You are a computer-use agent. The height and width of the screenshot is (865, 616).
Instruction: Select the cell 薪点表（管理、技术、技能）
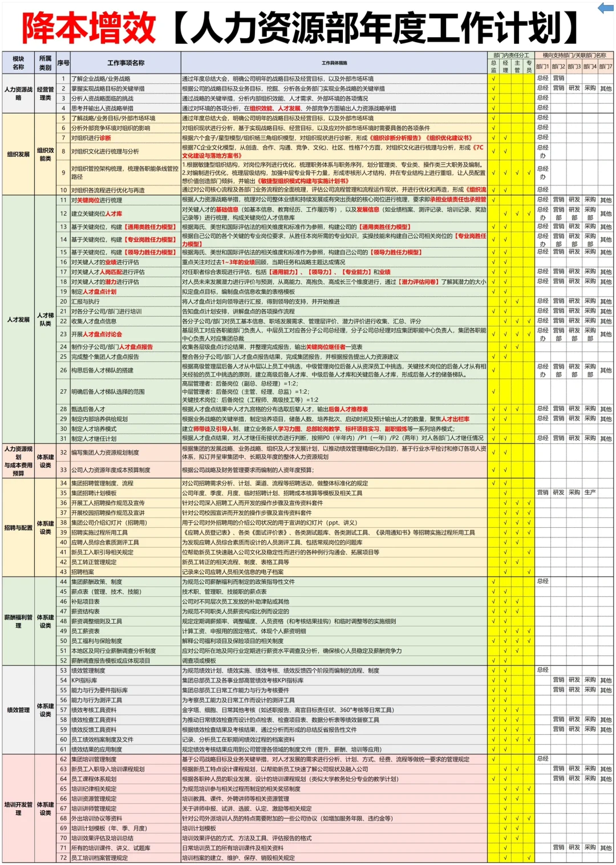125,592
